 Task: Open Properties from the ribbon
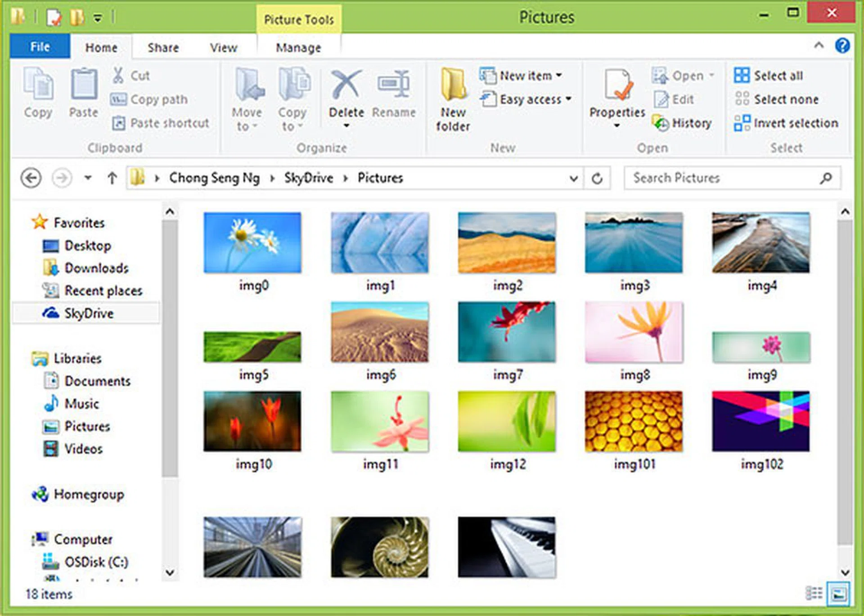pyautogui.click(x=617, y=85)
